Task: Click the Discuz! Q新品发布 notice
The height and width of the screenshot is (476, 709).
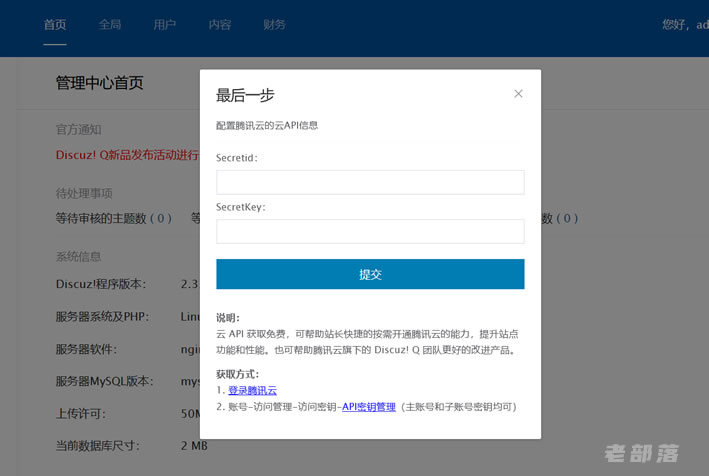Action: [127, 155]
